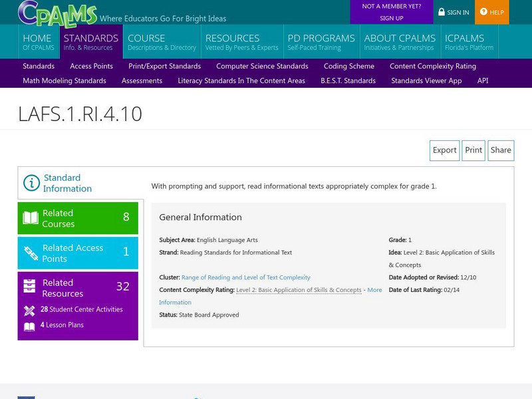
Task: Click the Standard Information info icon
Action: point(31,183)
